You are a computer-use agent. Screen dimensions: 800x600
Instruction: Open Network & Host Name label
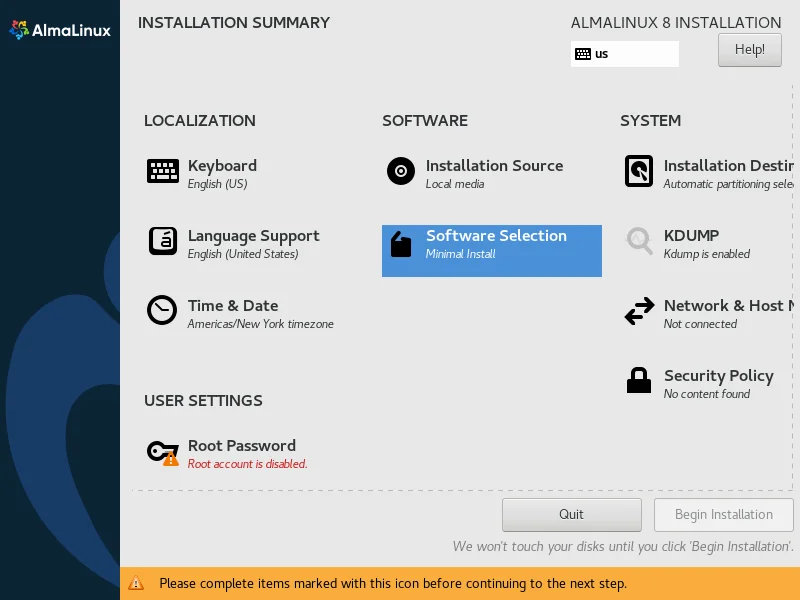coord(729,306)
